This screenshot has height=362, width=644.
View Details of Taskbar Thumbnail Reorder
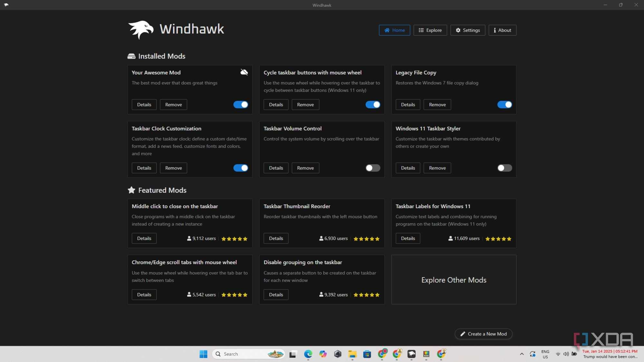(x=276, y=238)
